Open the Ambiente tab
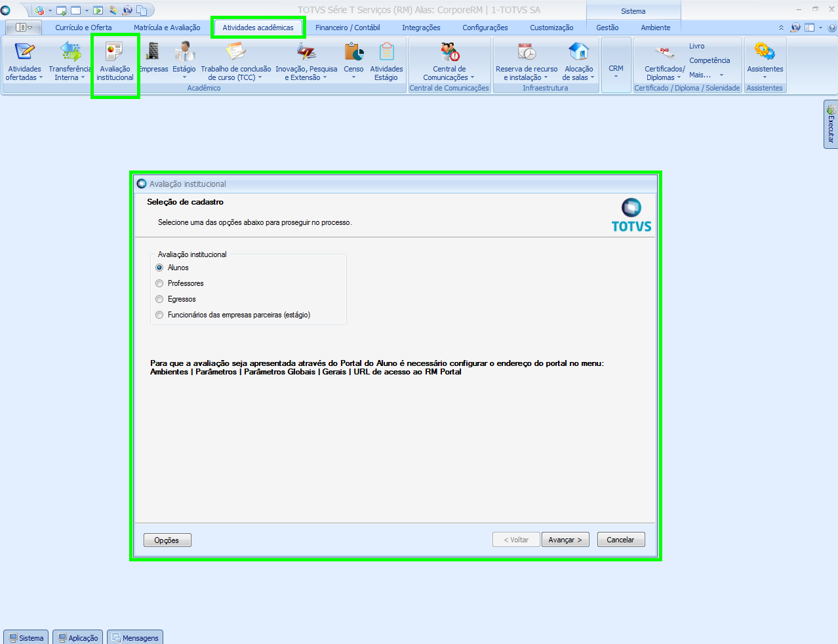 [655, 28]
